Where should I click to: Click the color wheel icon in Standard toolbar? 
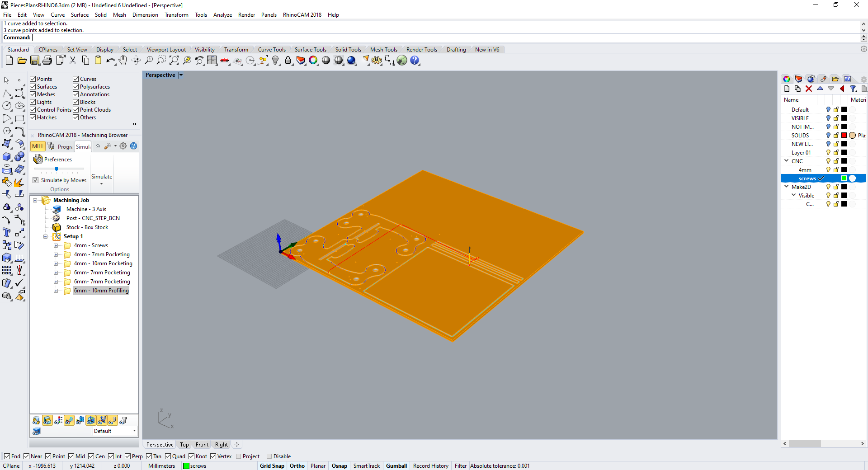tap(313, 60)
